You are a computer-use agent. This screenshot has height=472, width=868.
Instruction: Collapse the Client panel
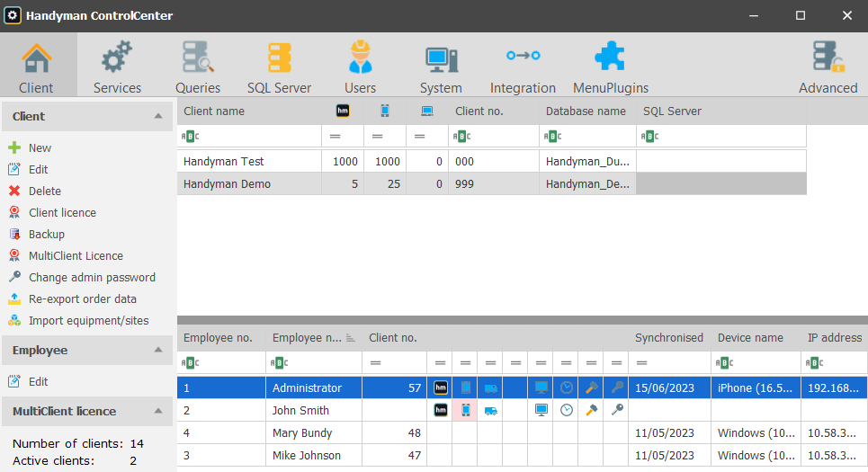pyautogui.click(x=158, y=116)
